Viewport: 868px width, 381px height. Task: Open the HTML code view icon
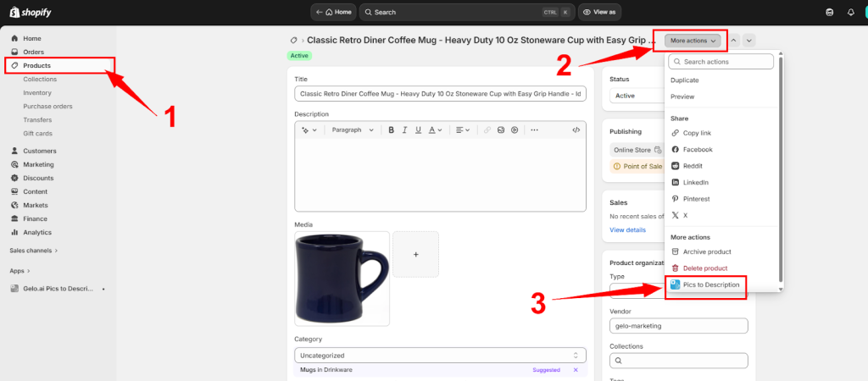[576, 130]
